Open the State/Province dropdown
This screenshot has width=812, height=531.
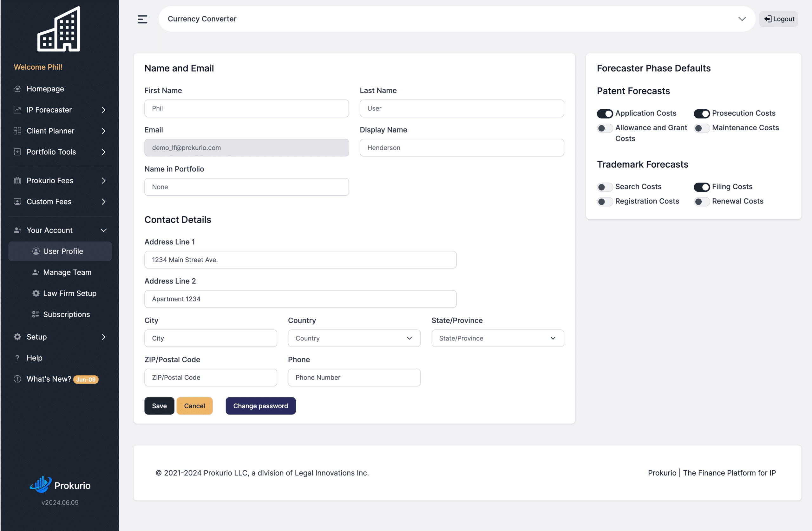(497, 338)
